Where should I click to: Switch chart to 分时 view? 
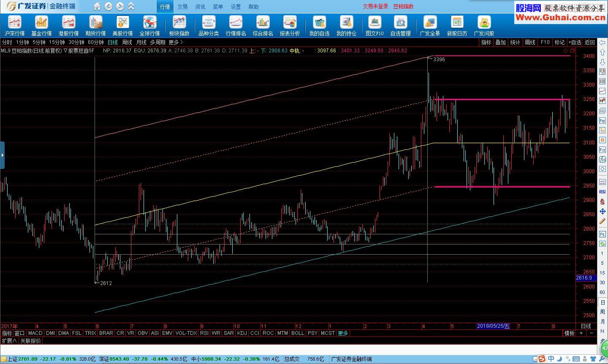tap(7, 42)
